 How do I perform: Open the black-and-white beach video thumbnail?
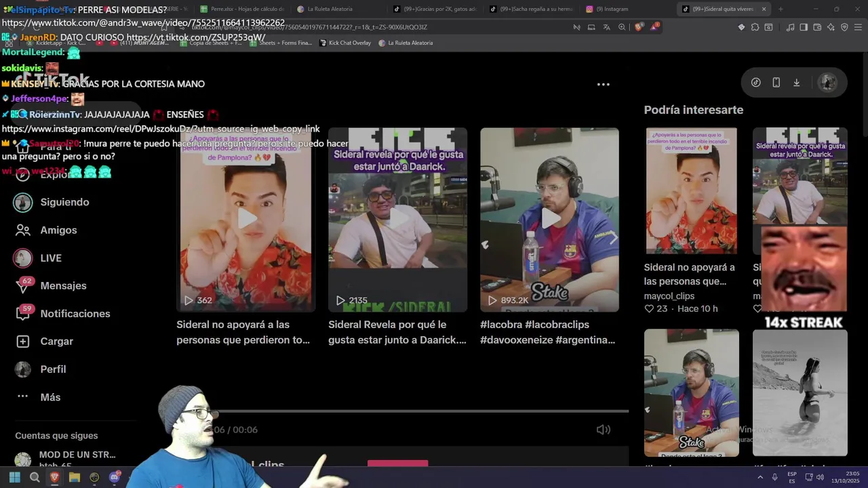click(800, 393)
